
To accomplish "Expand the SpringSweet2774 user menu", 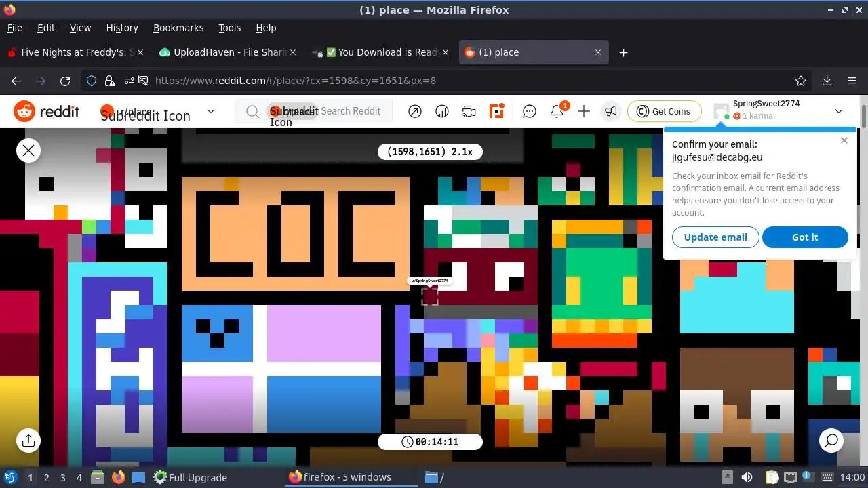I will point(839,111).
